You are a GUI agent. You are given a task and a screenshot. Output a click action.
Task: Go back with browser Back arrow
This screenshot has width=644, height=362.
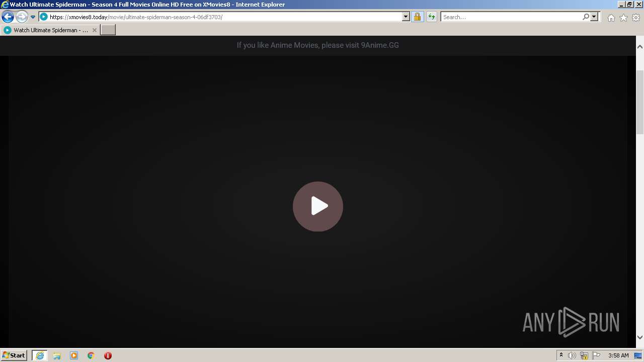tap(8, 17)
